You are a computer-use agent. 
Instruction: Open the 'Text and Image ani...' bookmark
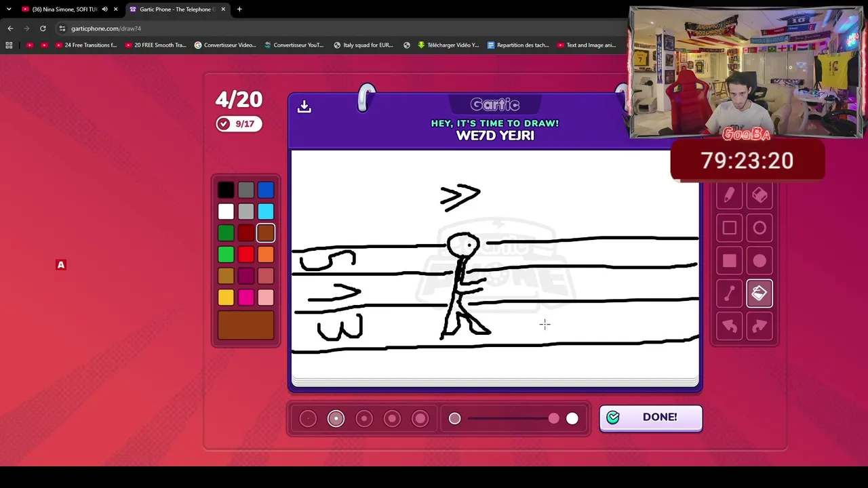[587, 45]
